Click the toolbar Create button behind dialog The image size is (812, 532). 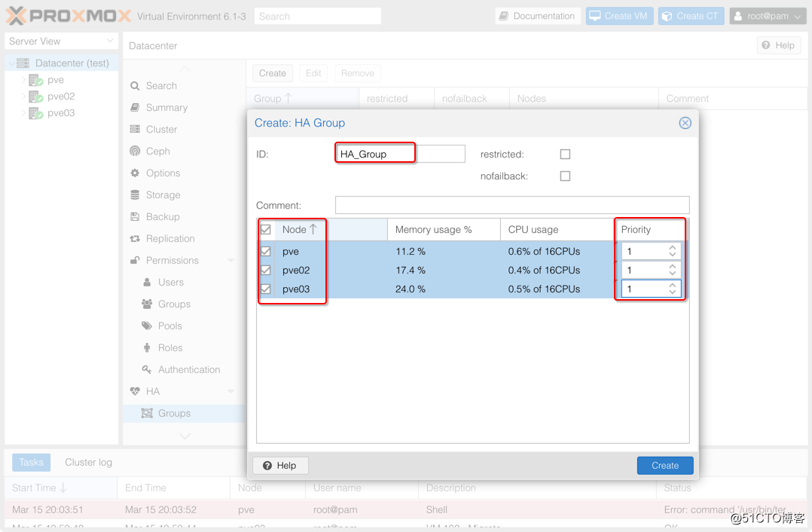(273, 73)
